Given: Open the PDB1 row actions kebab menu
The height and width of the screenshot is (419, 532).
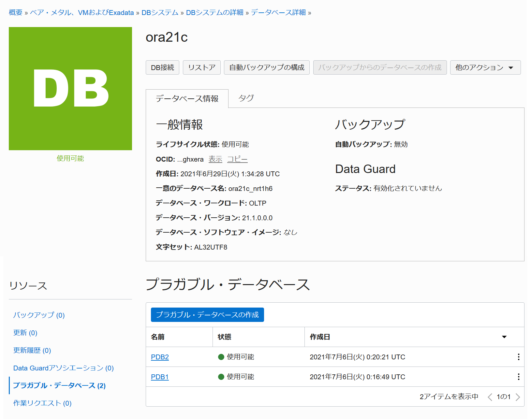Looking at the screenshot, I should (x=518, y=377).
